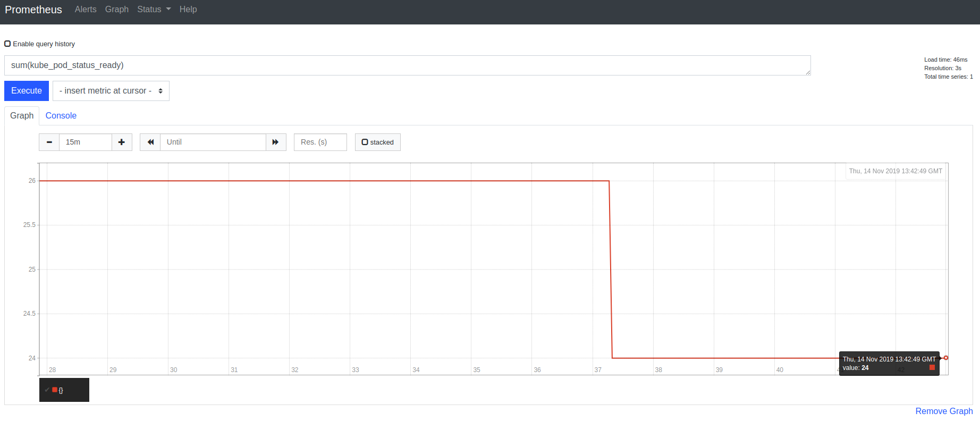Focus the Res. (s) resolution field
980x421 pixels.
click(320, 142)
